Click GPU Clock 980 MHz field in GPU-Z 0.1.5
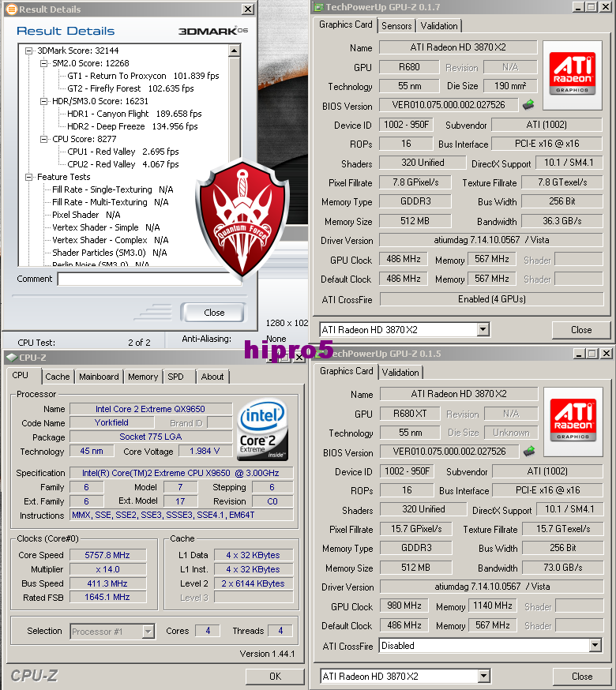 pyautogui.click(x=404, y=606)
